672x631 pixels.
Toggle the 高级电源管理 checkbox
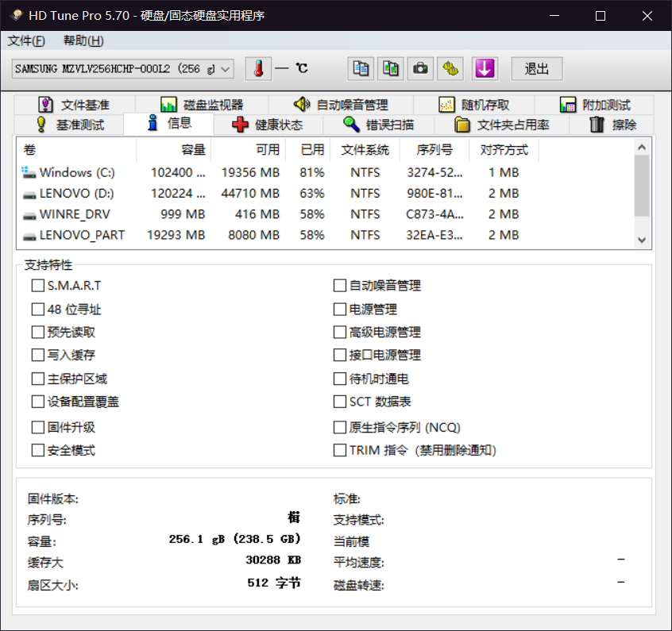(x=339, y=332)
